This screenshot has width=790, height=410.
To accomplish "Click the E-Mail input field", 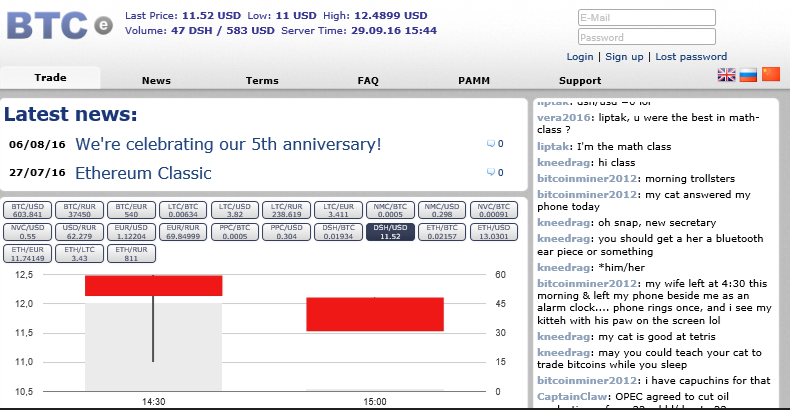I will pyautogui.click(x=647, y=18).
